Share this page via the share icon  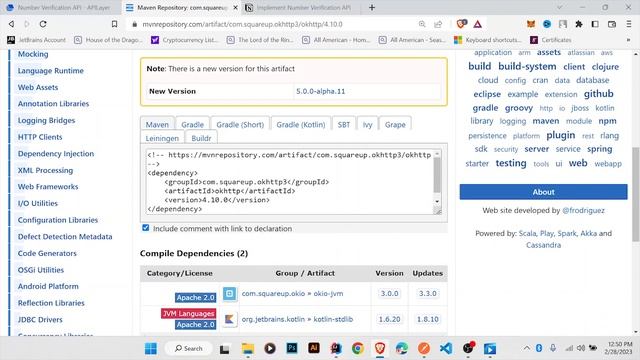tap(438, 24)
